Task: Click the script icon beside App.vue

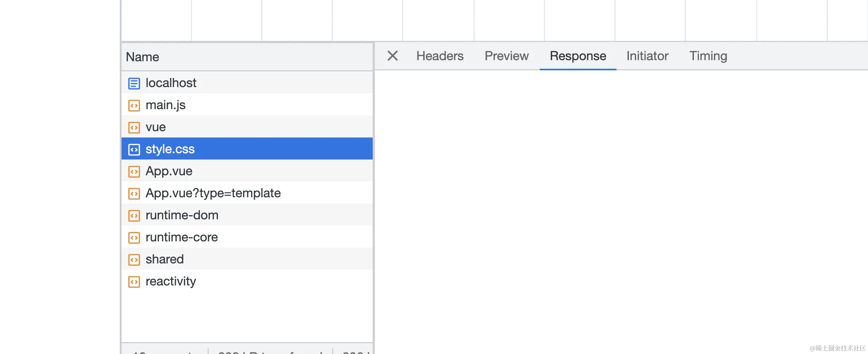Action: pos(134,171)
